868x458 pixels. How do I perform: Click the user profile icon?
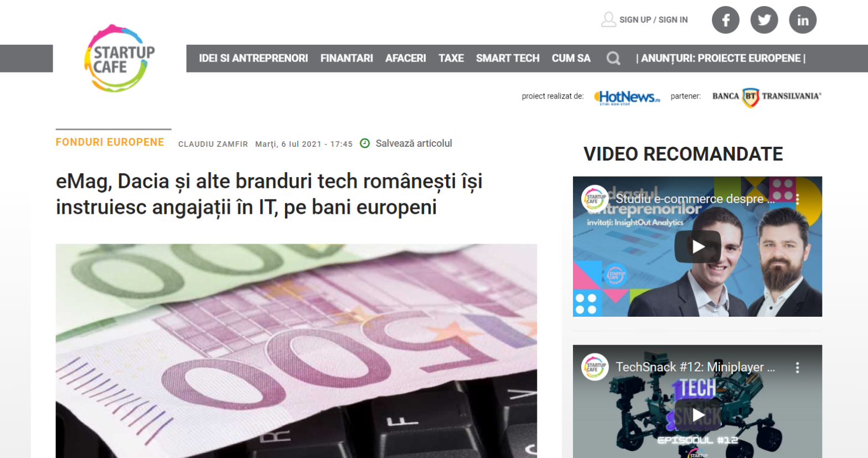click(608, 19)
